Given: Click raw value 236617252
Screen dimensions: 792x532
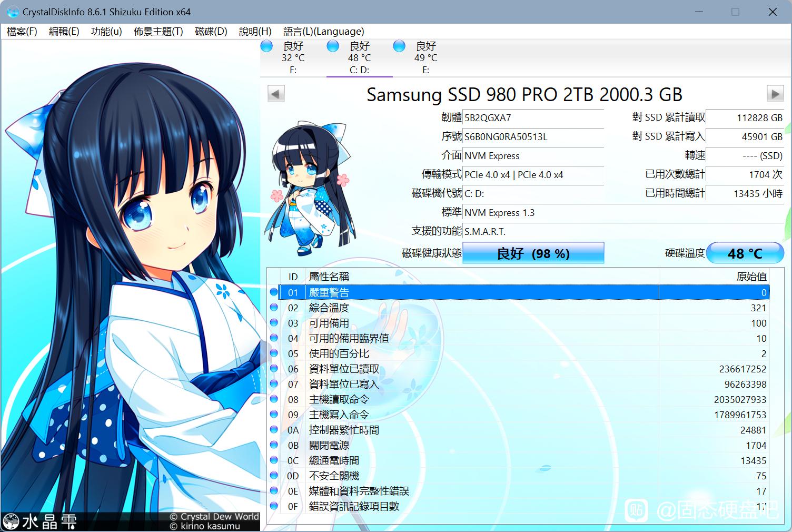Looking at the screenshot, I should pos(742,369).
